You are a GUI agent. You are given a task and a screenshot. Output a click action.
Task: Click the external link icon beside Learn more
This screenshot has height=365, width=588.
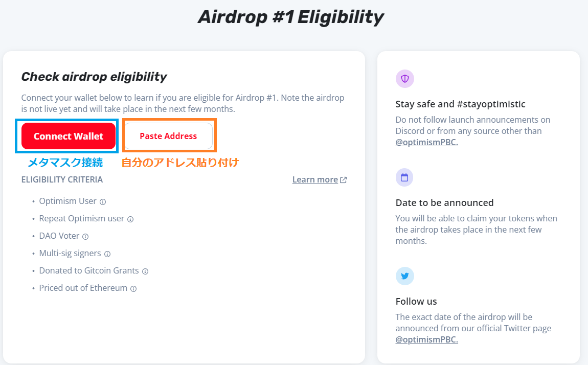(344, 180)
